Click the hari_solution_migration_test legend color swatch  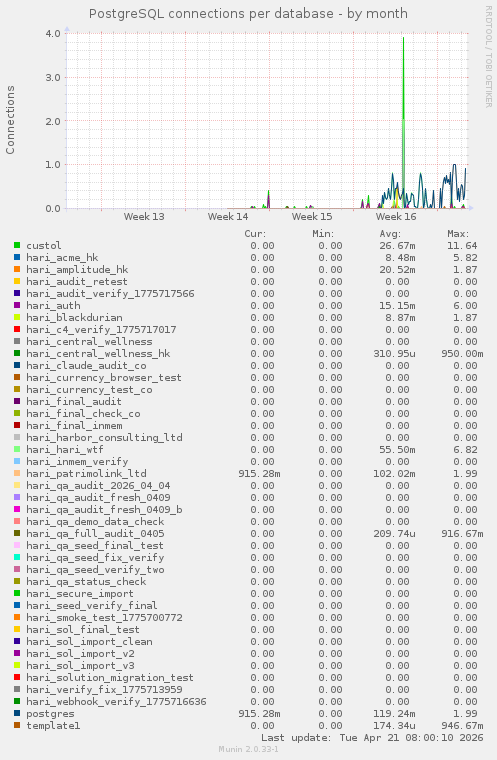(x=17, y=678)
